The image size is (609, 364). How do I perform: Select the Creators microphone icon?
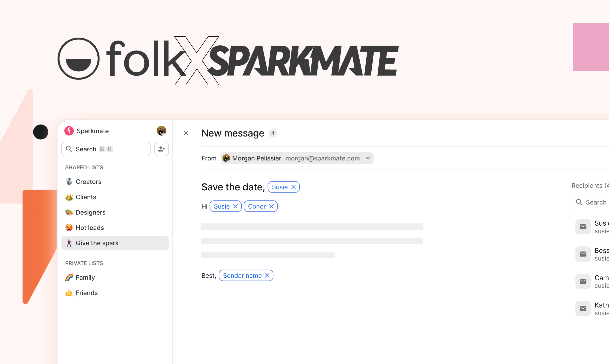pyautogui.click(x=69, y=182)
